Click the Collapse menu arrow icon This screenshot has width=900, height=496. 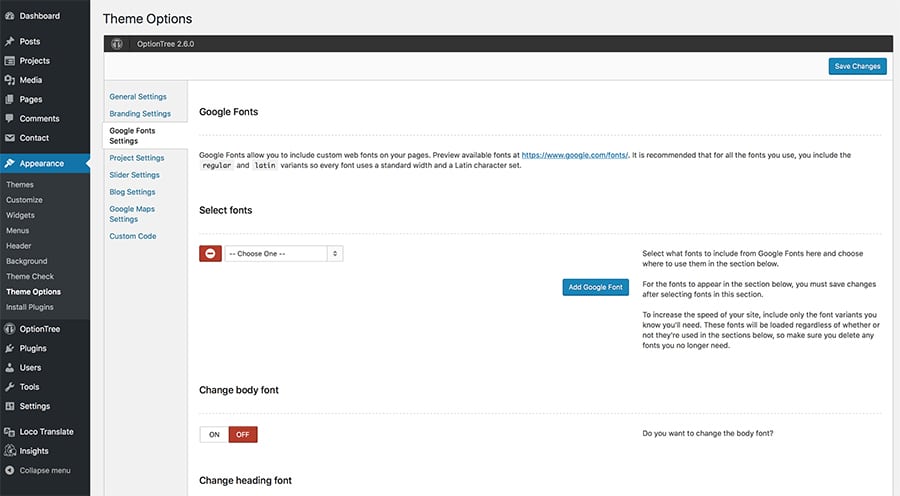click(x=10, y=470)
